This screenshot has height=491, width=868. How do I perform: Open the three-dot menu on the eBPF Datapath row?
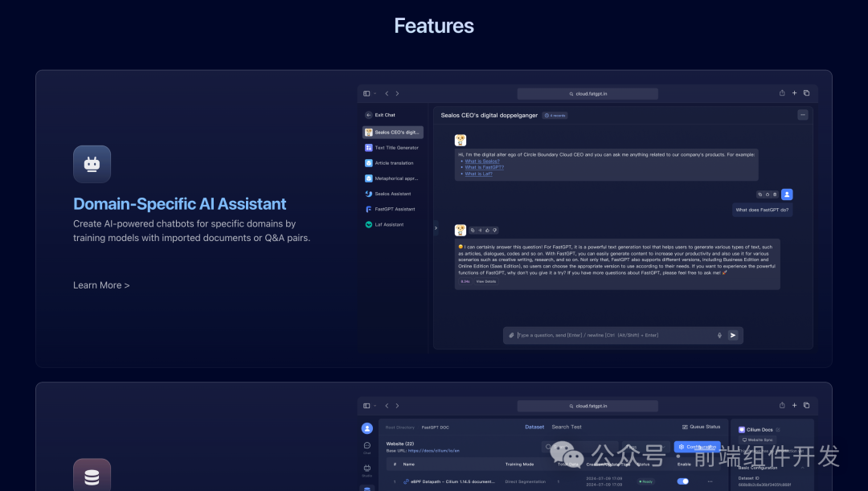[x=710, y=481]
